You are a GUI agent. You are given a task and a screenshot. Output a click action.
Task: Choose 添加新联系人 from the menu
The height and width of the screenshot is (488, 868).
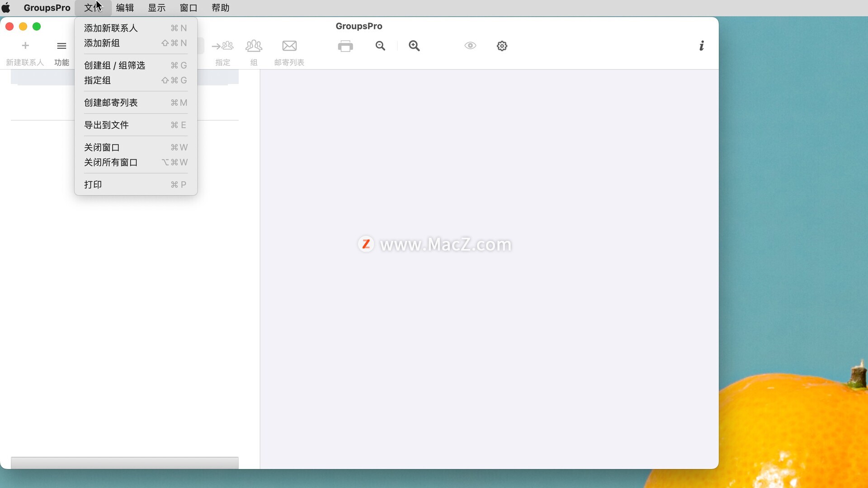[136, 28]
